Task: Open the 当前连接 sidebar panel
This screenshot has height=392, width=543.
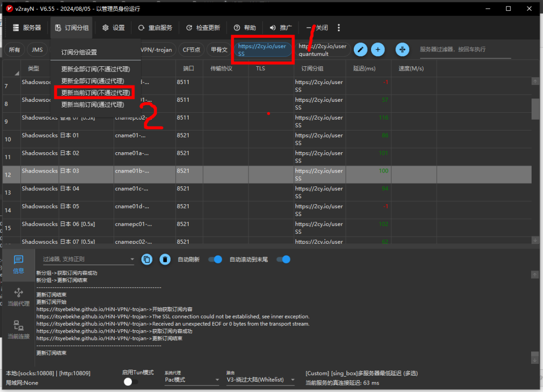Action: click(18, 330)
